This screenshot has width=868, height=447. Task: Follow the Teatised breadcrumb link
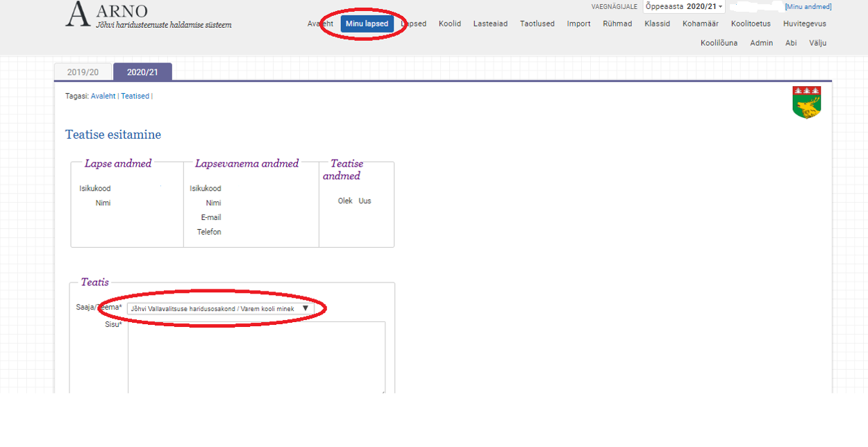(135, 96)
